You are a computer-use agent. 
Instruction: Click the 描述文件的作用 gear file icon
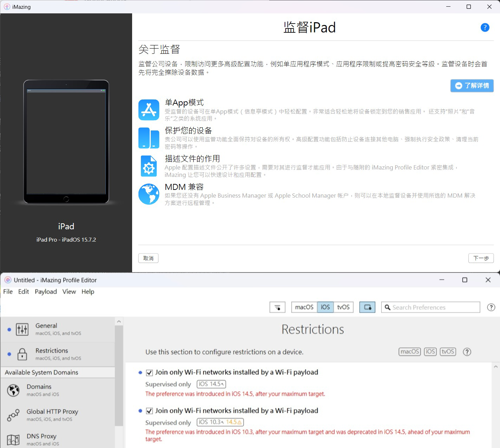[x=149, y=166]
